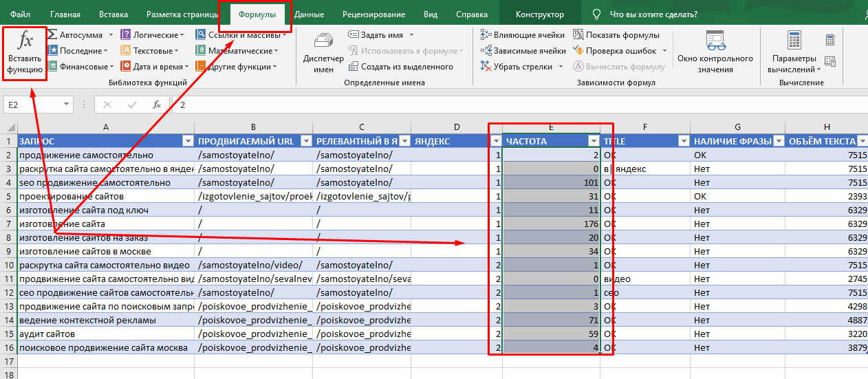Image resolution: width=868 pixels, height=379 pixels.
Task: Open Параметры вычислений options
Action: (794, 53)
